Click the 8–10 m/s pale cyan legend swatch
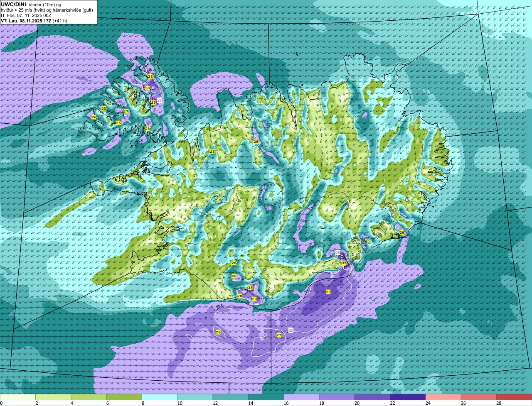Image resolution: width=532 pixels, height=406 pixels. click(160, 397)
